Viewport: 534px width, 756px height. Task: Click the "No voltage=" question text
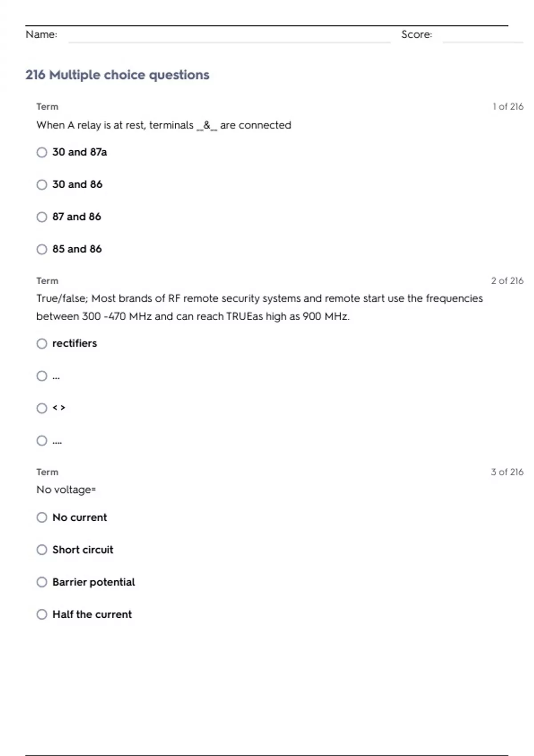[x=66, y=490]
